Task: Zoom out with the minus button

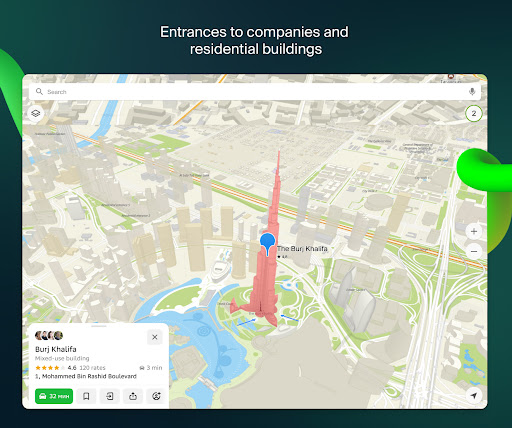Action: [x=474, y=251]
